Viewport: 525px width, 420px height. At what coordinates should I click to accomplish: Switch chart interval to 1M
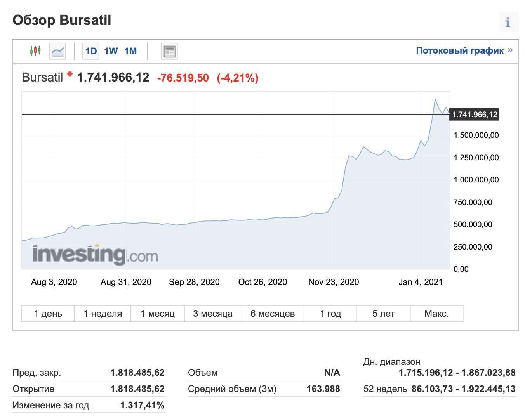(130, 51)
